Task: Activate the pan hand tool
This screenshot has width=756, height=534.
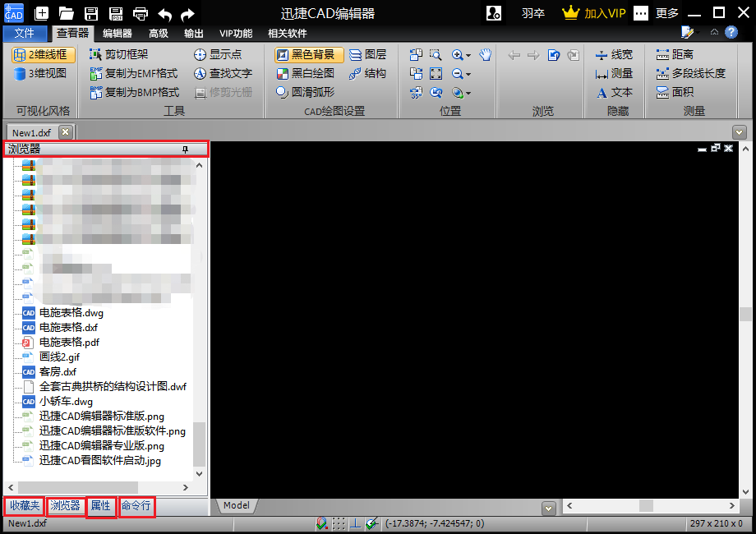Action: (485, 54)
